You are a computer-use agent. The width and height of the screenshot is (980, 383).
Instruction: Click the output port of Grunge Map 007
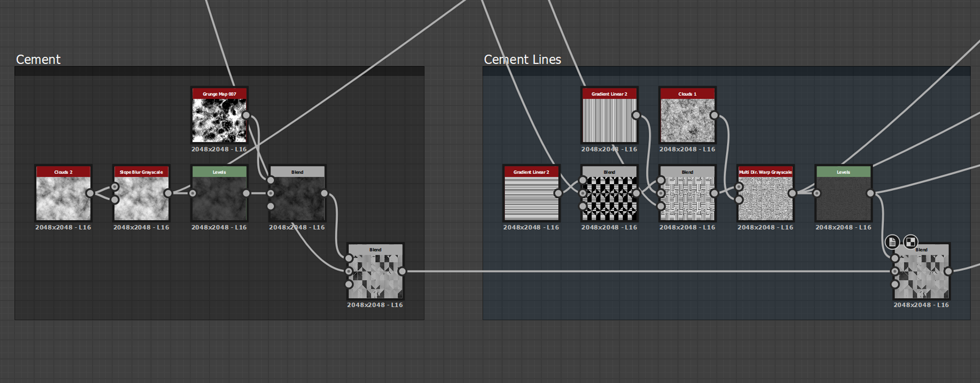[246, 115]
